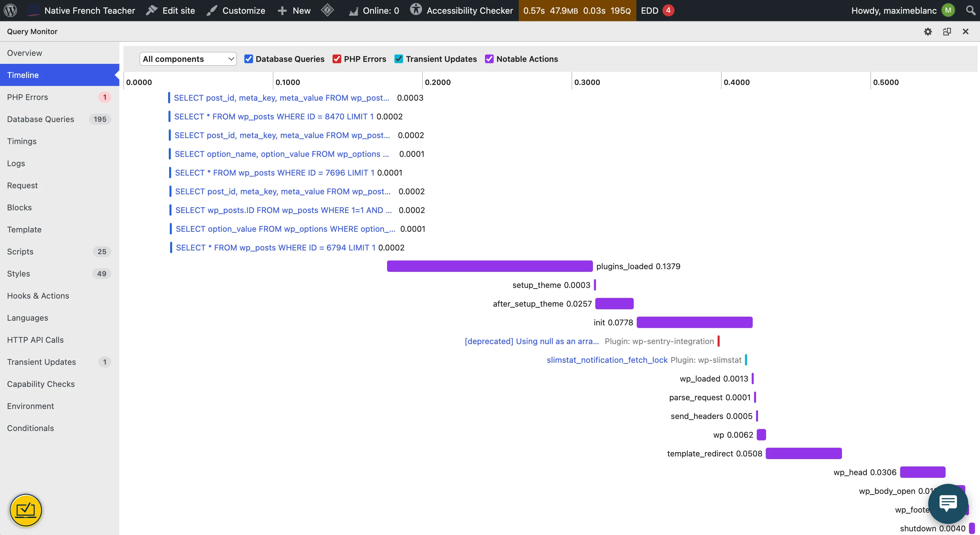Click the deprecated Using null error link
980x535 pixels.
tap(532, 341)
